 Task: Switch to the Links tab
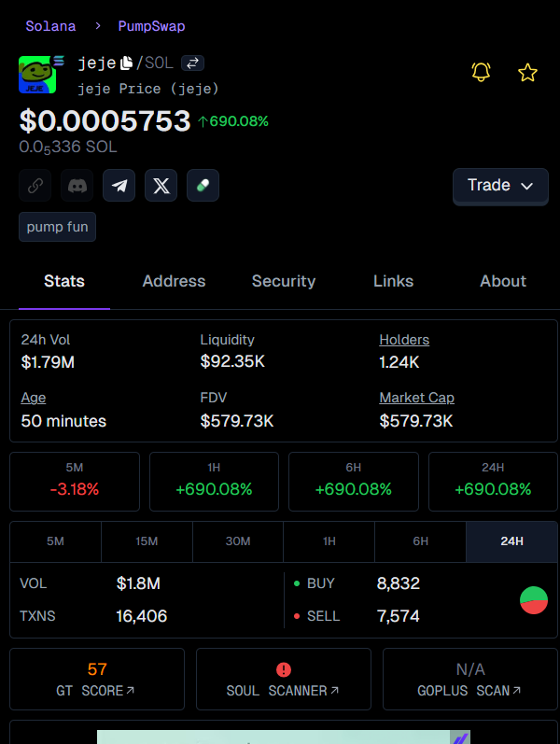[394, 281]
